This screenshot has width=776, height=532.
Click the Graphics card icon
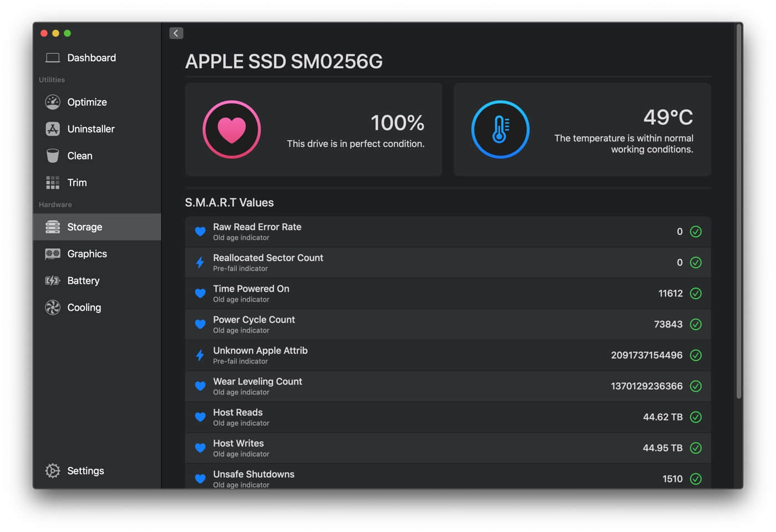[53, 254]
